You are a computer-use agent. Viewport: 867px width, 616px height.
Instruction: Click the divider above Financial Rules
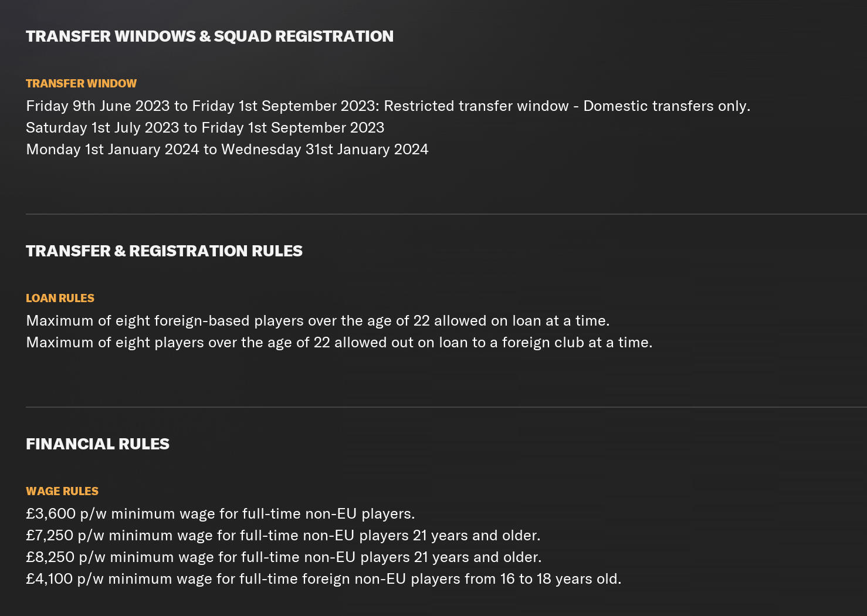coord(446,407)
